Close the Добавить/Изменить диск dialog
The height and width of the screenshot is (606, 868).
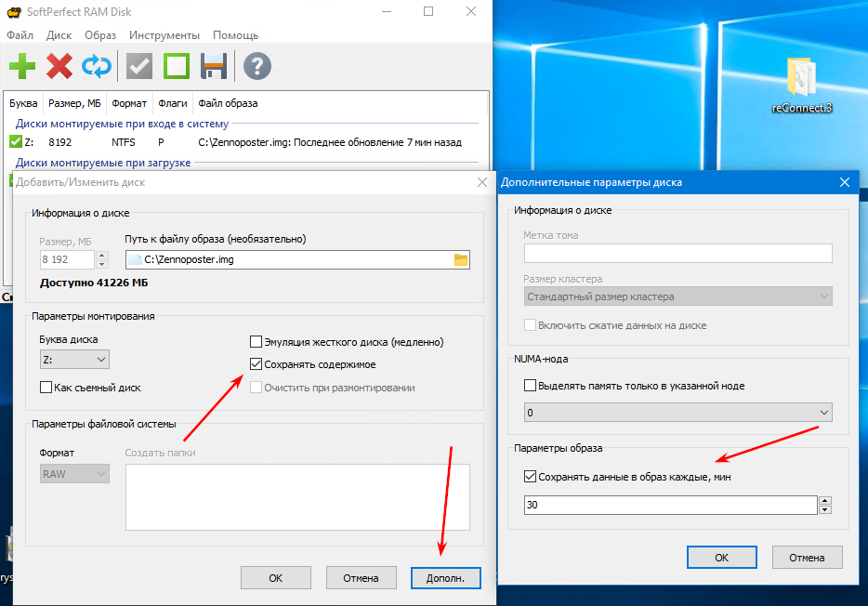coord(482,182)
